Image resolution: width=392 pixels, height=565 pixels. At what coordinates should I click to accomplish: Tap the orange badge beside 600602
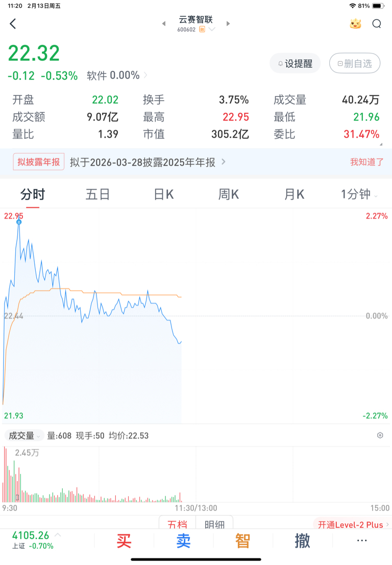pos(202,29)
